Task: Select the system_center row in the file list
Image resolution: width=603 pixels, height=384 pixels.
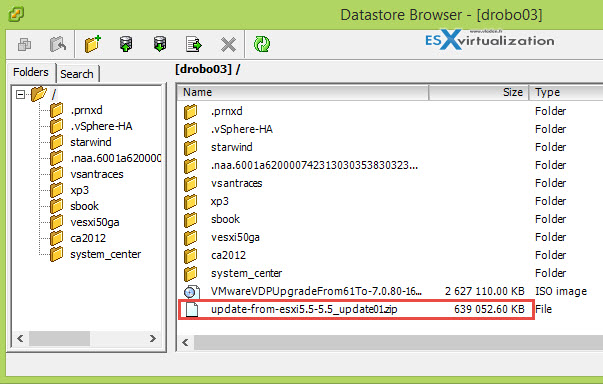Action: click(x=390, y=274)
